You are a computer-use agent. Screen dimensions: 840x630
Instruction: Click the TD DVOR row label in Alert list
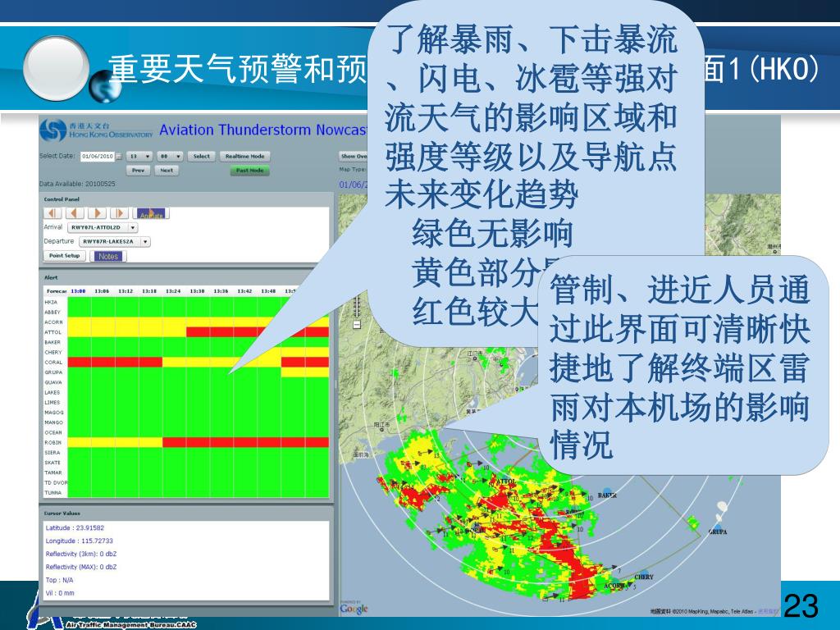pos(56,482)
